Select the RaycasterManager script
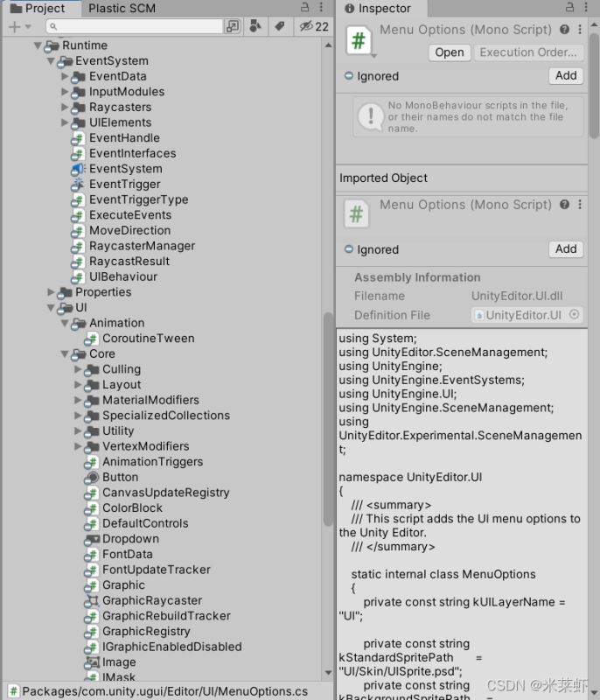Screen dimensions: 600x700 tap(142, 246)
